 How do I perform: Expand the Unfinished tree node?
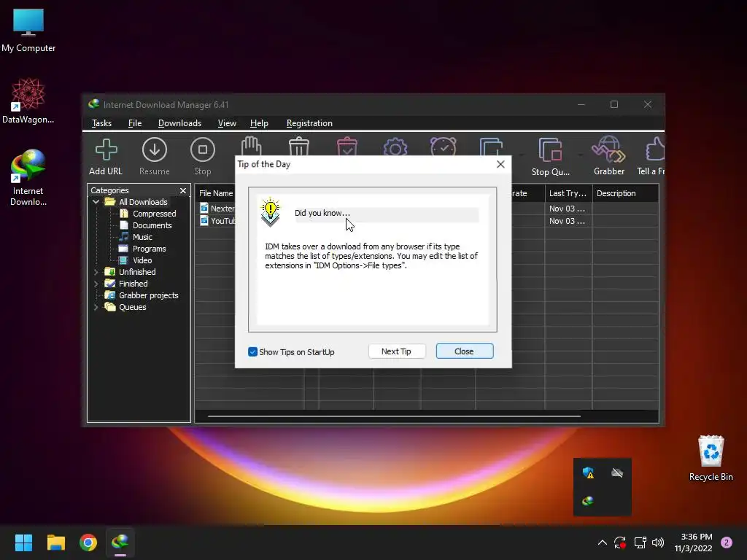click(96, 272)
